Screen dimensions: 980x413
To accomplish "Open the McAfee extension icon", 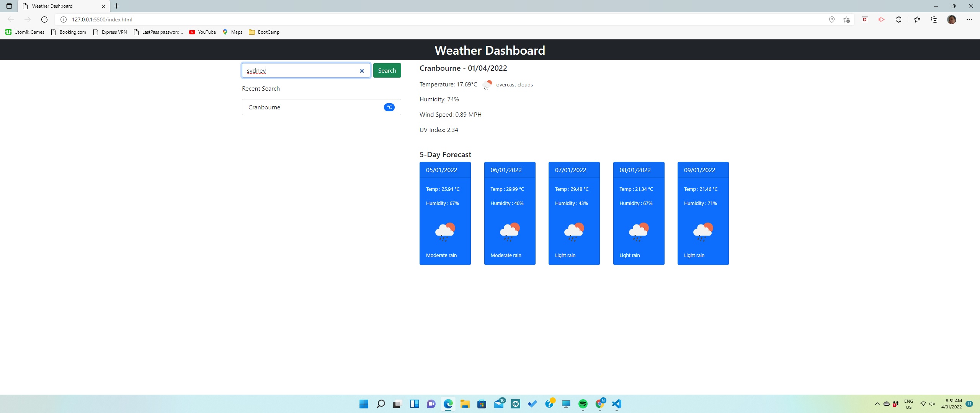I will tap(865, 20).
